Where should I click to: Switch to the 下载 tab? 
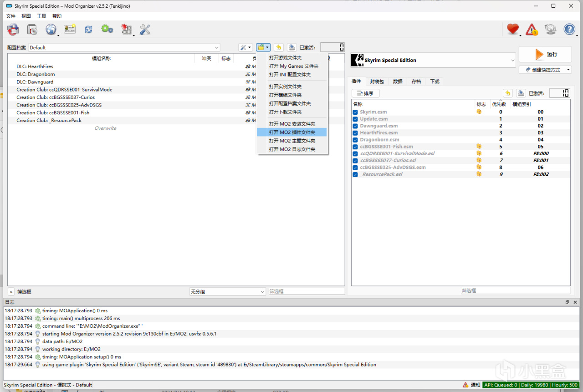coord(435,81)
